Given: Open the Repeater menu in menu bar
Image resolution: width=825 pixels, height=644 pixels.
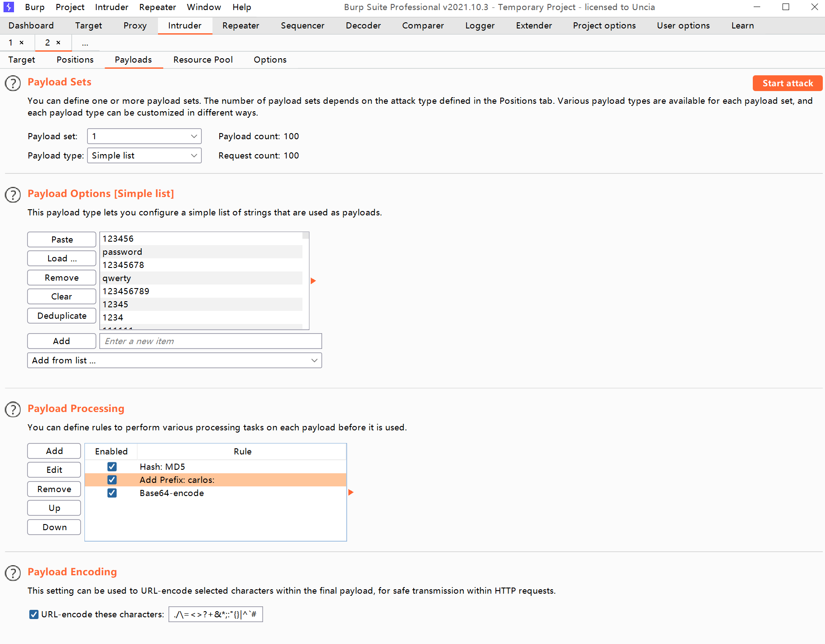Looking at the screenshot, I should point(158,7).
